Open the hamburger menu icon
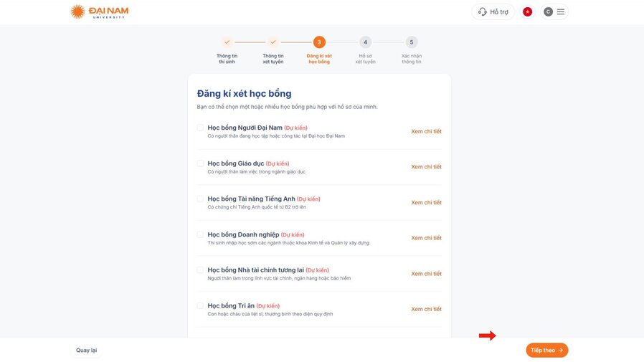This screenshot has height=362, width=644. (x=561, y=12)
